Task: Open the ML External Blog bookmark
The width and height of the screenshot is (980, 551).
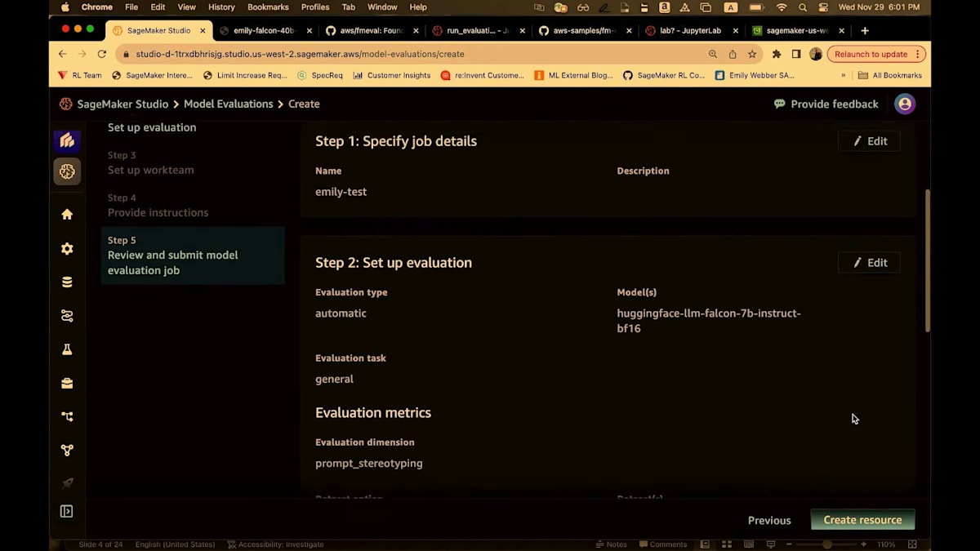Action: pyautogui.click(x=572, y=75)
